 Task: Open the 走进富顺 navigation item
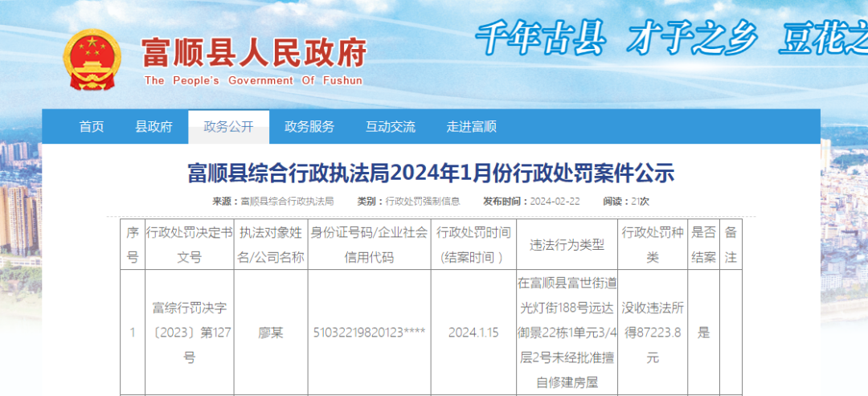[472, 127]
